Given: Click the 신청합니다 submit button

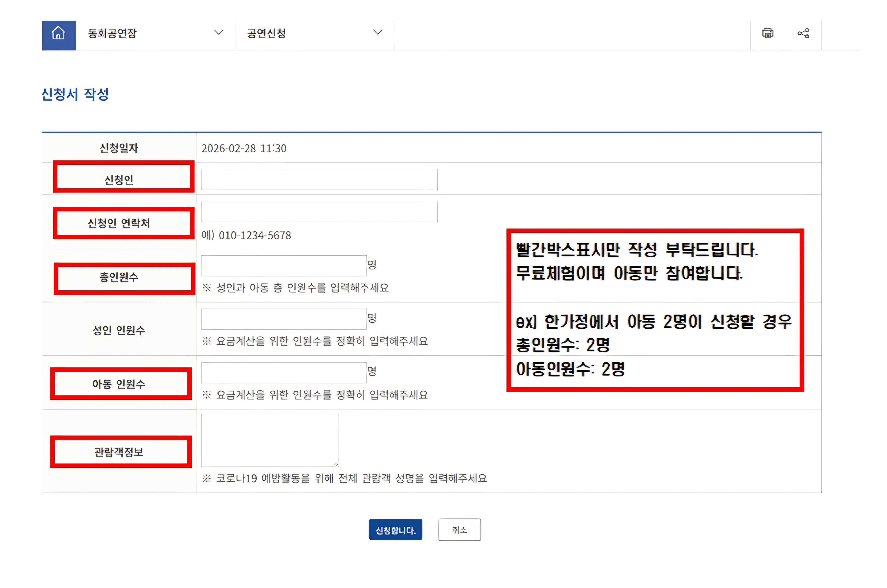Looking at the screenshot, I should (x=396, y=530).
